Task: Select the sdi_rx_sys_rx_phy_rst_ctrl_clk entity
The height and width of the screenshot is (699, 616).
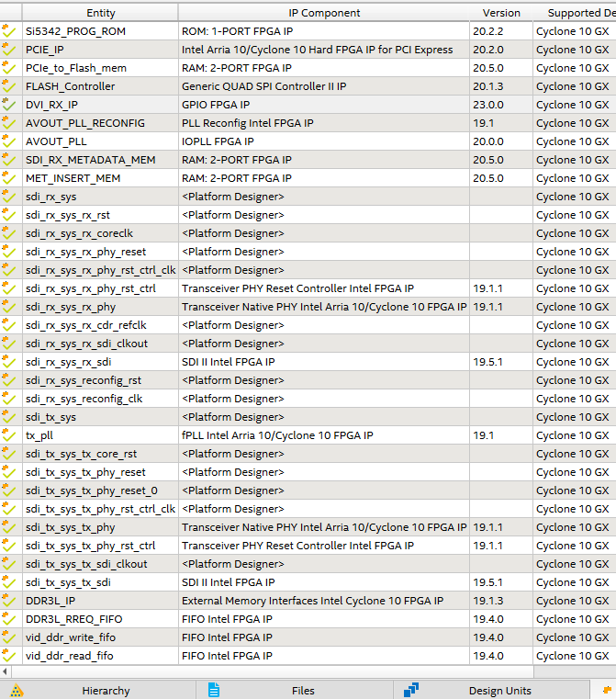Action: pos(101,270)
